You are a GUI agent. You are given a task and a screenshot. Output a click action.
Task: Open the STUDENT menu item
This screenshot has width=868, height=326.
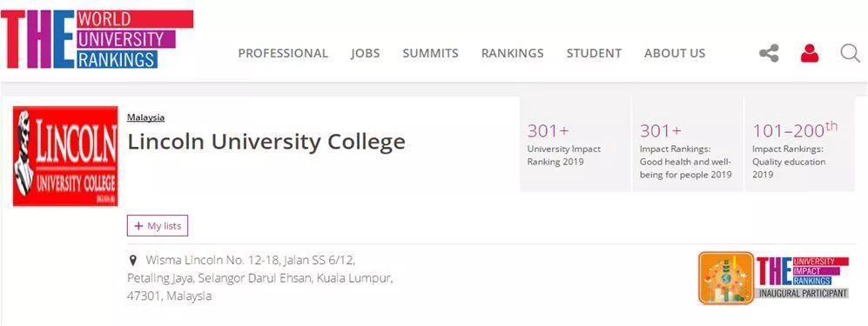[x=594, y=53]
